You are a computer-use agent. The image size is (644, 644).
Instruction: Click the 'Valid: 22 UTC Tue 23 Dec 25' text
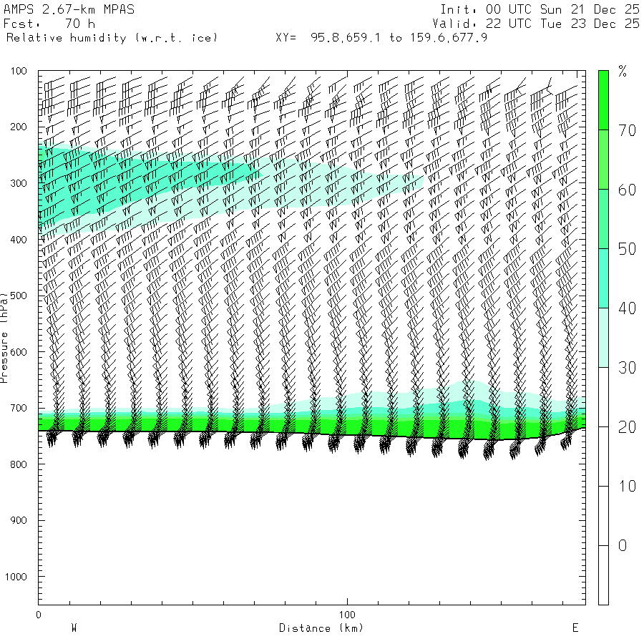(535, 24)
